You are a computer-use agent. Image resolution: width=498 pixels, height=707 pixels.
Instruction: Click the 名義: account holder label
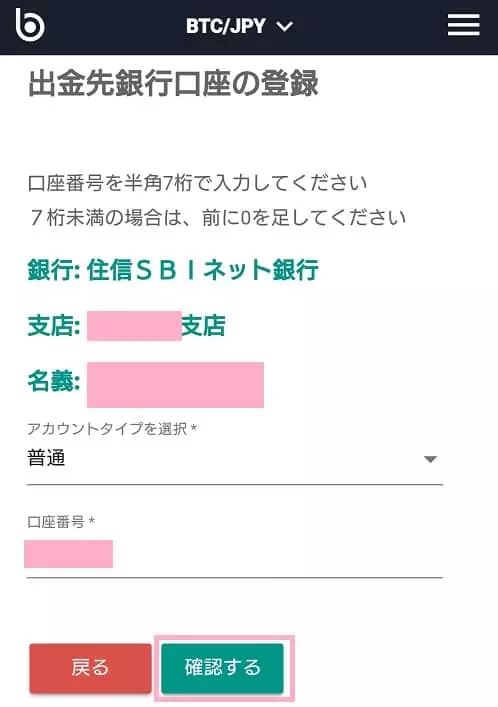pyautogui.click(x=54, y=381)
